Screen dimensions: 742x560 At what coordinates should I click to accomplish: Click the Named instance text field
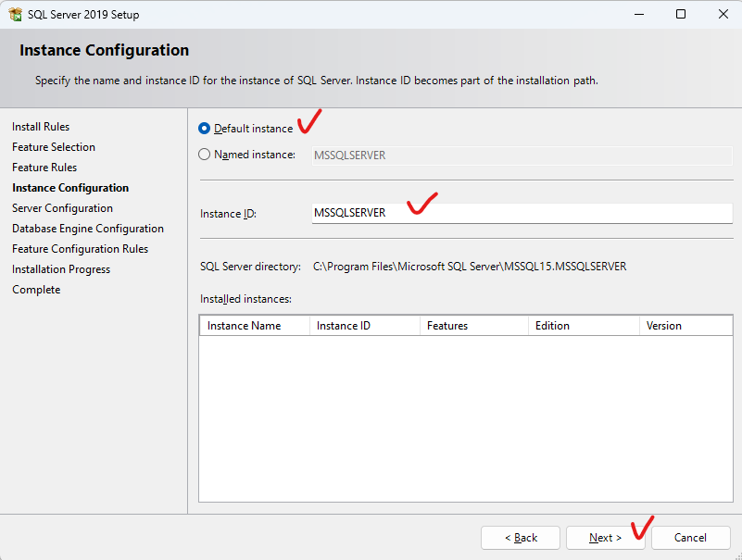tap(522, 156)
